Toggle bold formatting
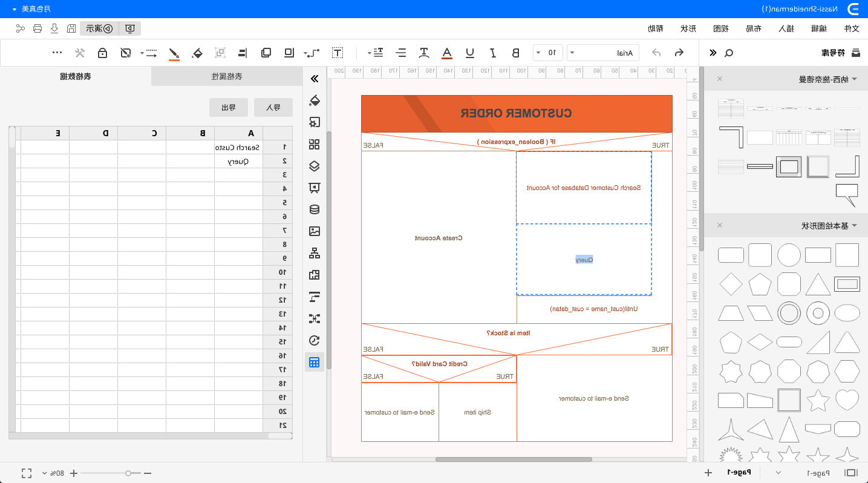868x483 pixels. click(515, 53)
